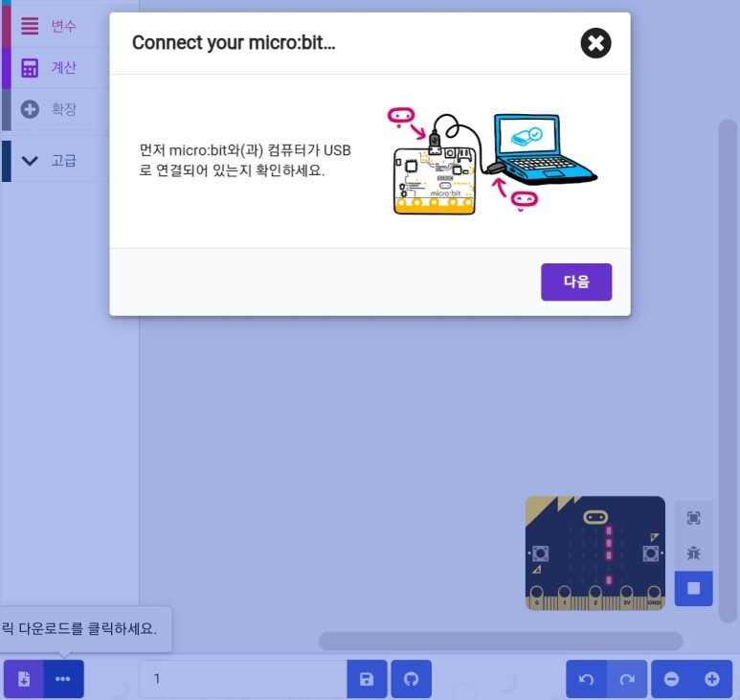The height and width of the screenshot is (700, 740).
Task: Click the download button at bottom left
Action: point(24,679)
